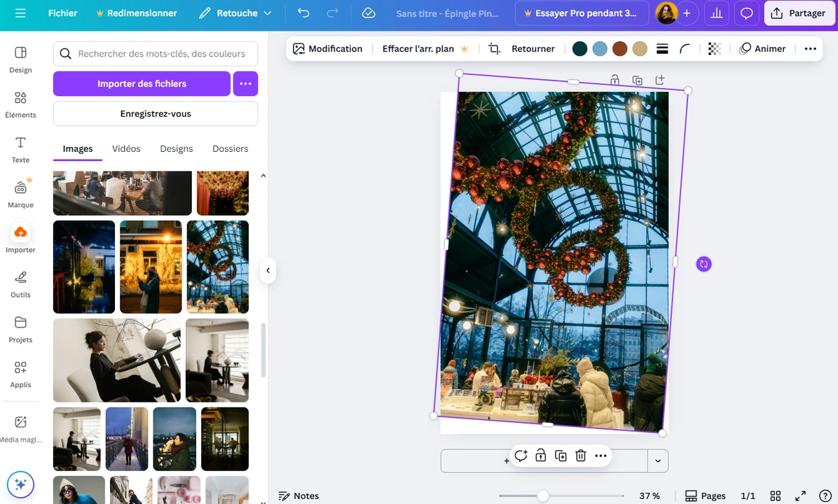838x504 pixels.
Task: Expand the bottom page options chevron
Action: pyautogui.click(x=658, y=461)
